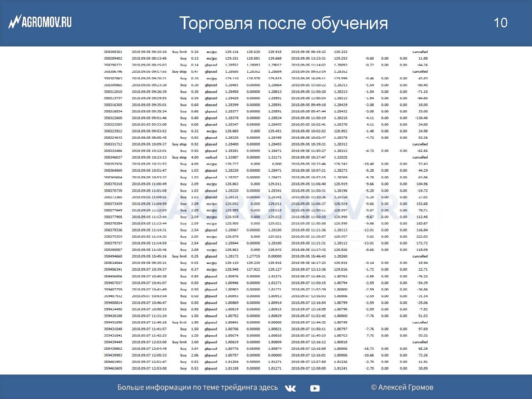Viewport: 532px width, 399px height.
Task: Select order number 358312010
Action: (x=113, y=92)
